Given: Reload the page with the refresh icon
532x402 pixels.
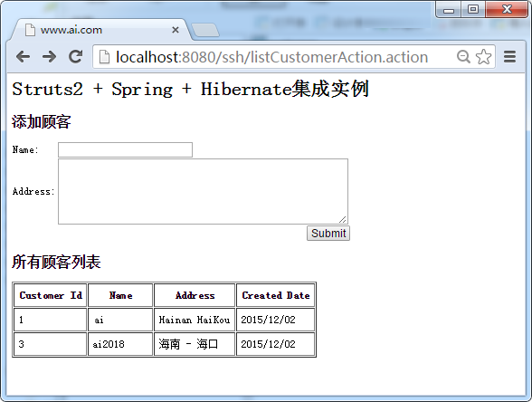Looking at the screenshot, I should pos(76,56).
